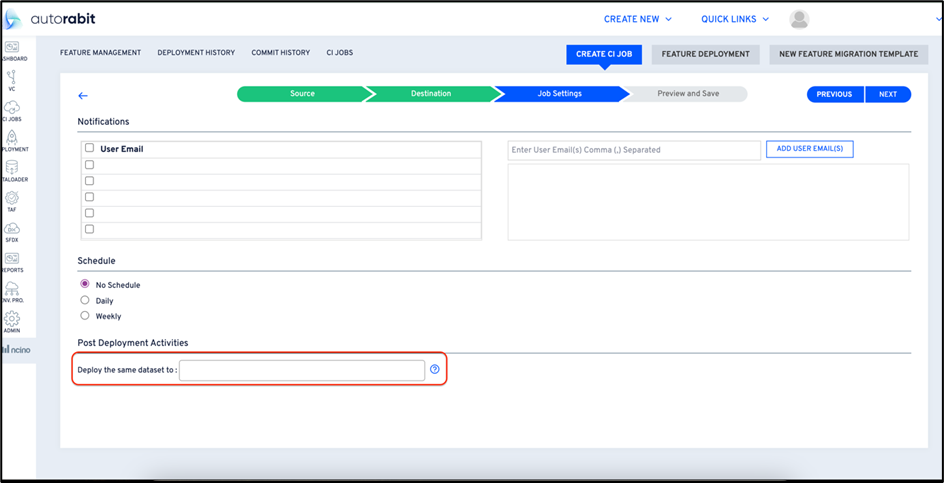The height and width of the screenshot is (483, 944).
Task: Open the Dashboard sidebar icon
Action: (x=11, y=47)
